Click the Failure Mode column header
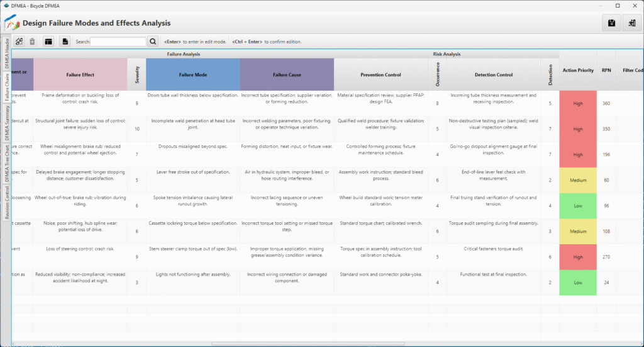Image resolution: width=644 pixels, height=347 pixels. pyautogui.click(x=192, y=75)
